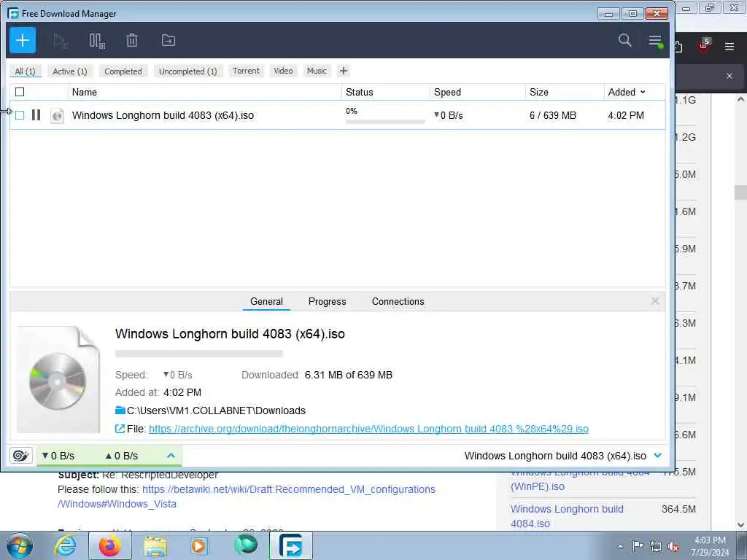Click the progress bar under the file title
The width and height of the screenshot is (747, 560).
[x=199, y=354]
